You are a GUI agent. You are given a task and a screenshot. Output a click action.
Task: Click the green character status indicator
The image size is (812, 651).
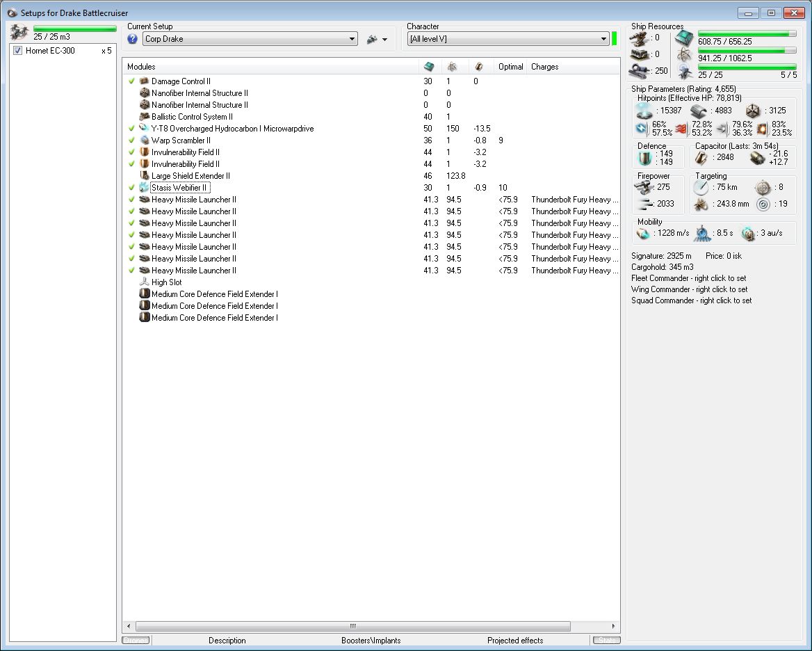[x=614, y=38]
